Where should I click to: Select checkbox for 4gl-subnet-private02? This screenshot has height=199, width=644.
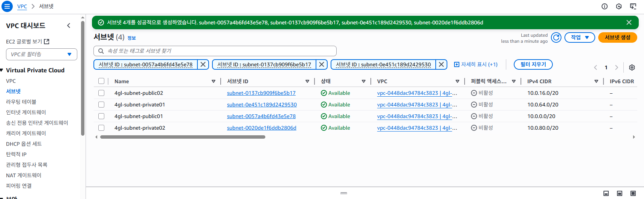[101, 128]
